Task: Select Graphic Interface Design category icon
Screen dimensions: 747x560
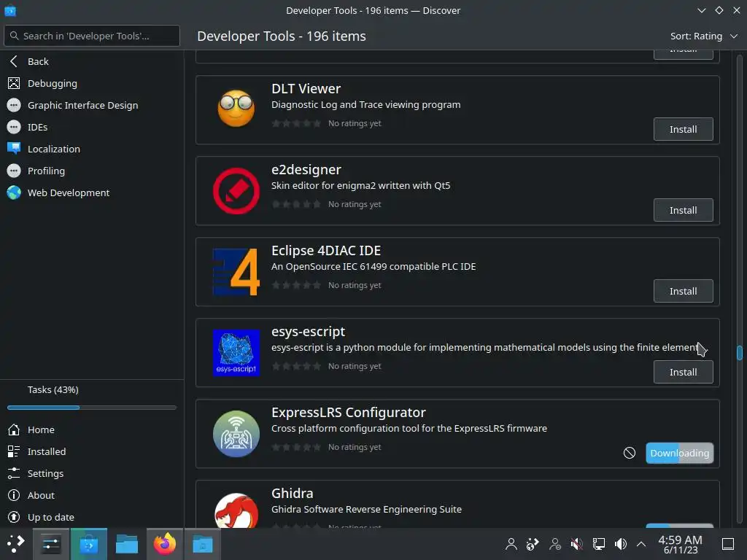Action: 14,105
